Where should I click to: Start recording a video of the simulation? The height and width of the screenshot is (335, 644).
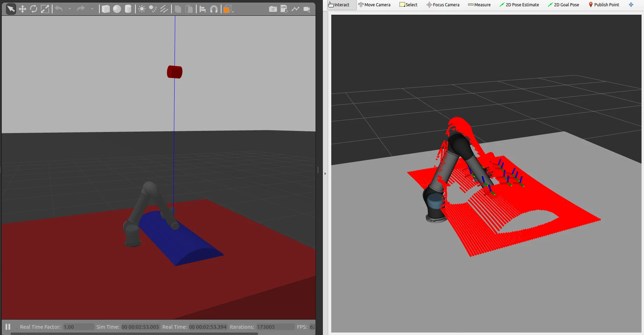pos(307,9)
